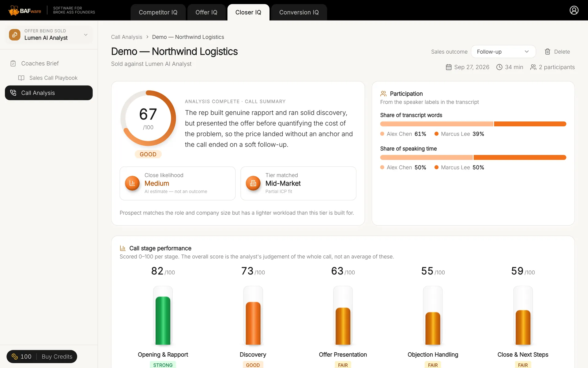Viewport: 588px width, 368px height.
Task: Click the GOOD badge under Discovery
Action: pyautogui.click(x=253, y=365)
